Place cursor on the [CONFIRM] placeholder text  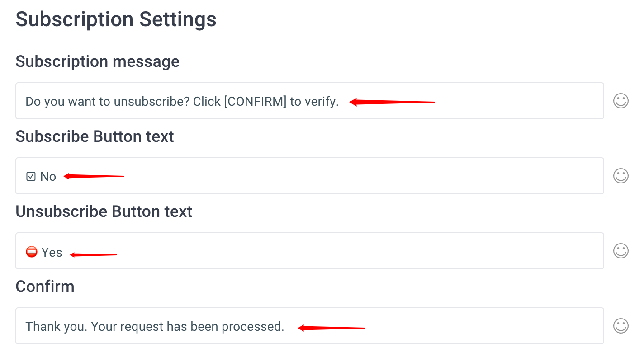click(x=256, y=102)
